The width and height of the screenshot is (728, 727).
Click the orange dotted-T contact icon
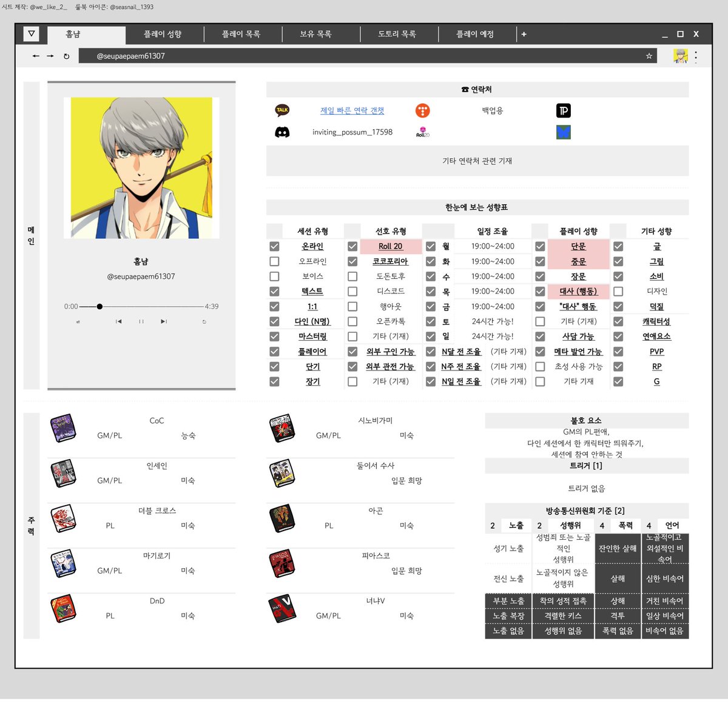[x=423, y=110]
